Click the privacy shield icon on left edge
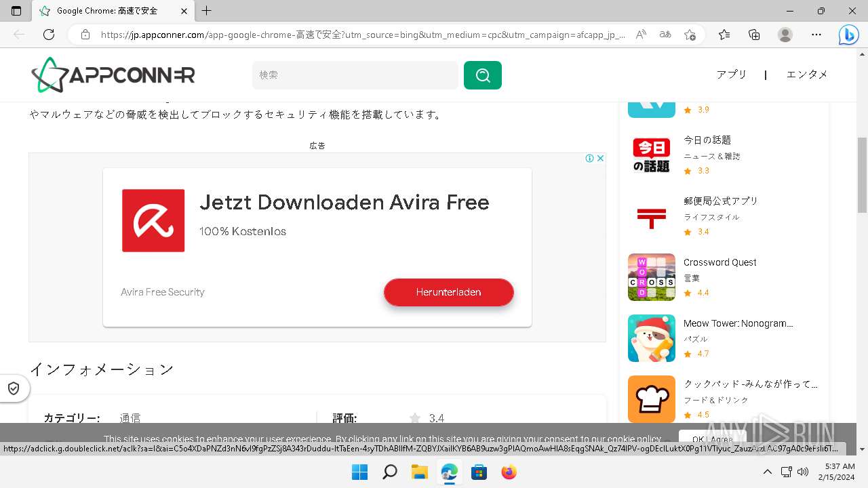The height and width of the screenshot is (488, 868). 14,388
